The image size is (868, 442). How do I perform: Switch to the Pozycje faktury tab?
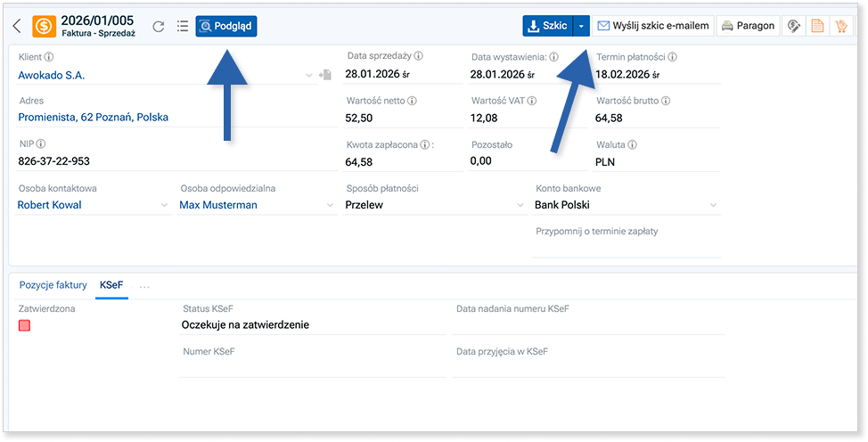click(53, 285)
